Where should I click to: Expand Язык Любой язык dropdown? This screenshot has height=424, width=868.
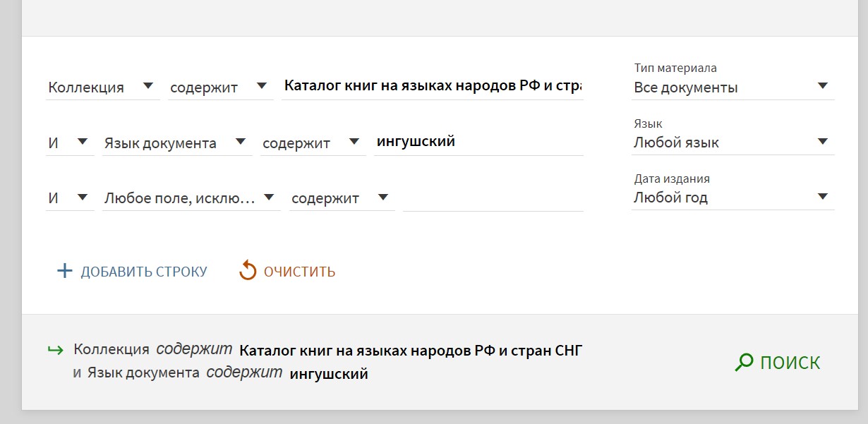coord(733,143)
